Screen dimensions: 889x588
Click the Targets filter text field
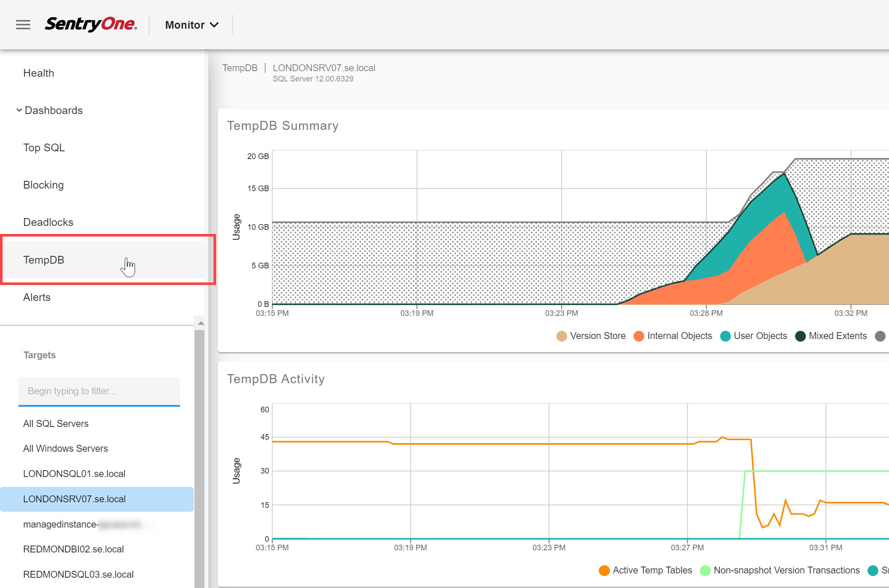pyautogui.click(x=99, y=391)
